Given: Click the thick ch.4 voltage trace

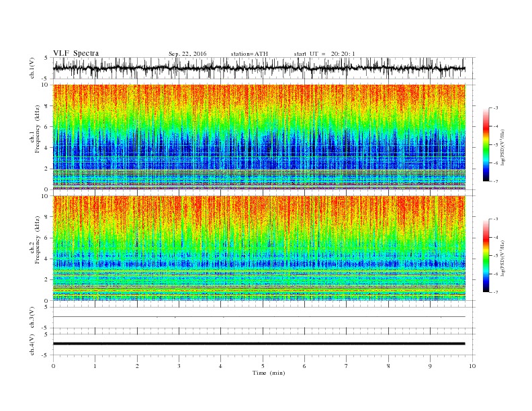Looking at the screenshot, I should pos(259,344).
